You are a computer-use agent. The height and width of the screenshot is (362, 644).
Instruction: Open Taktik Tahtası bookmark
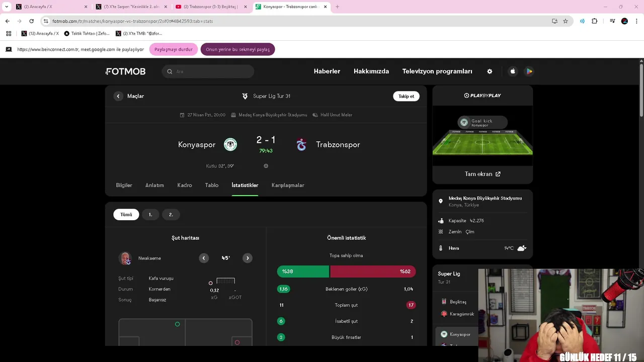[x=87, y=33]
